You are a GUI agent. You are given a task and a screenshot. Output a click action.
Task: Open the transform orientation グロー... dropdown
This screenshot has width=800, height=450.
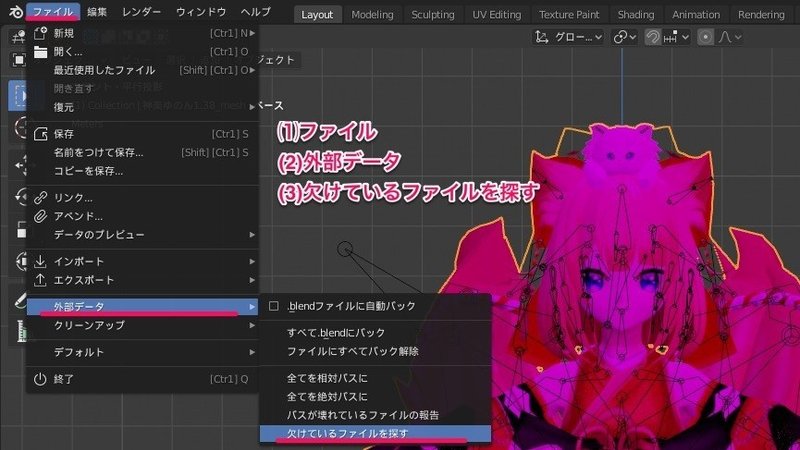point(569,37)
